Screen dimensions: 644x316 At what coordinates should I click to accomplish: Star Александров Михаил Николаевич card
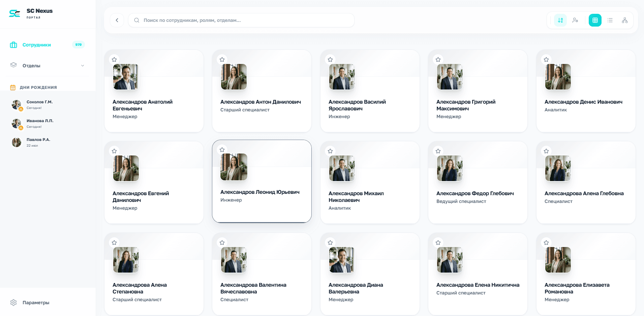(330, 151)
